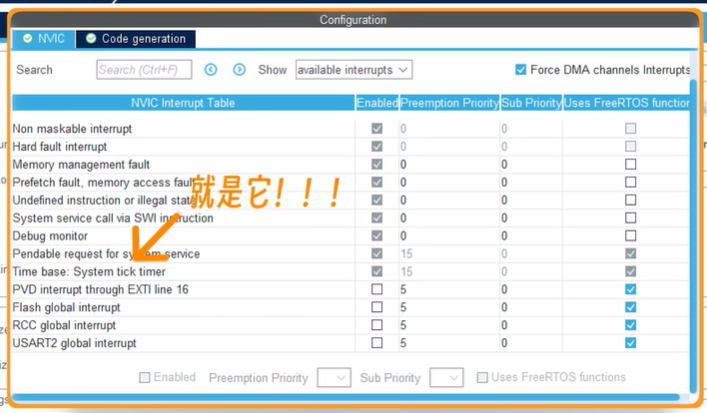Select the USART2 global interrupt row
This screenshot has height=413, width=707.
point(351,343)
